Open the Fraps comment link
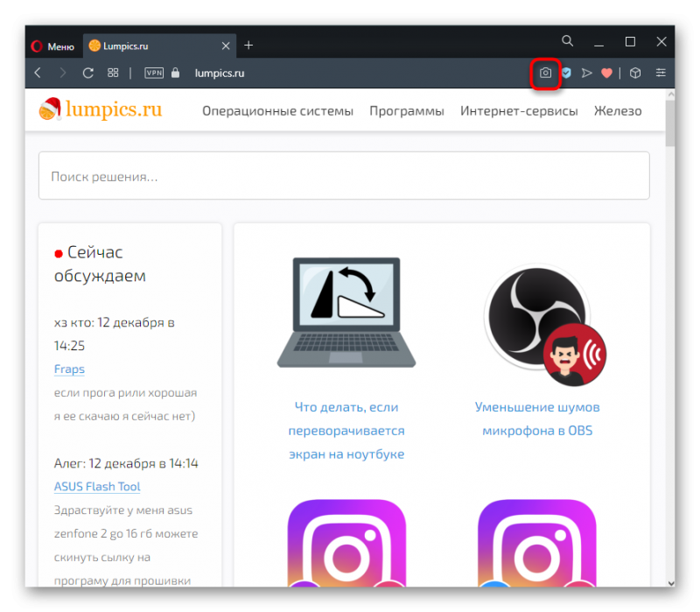This screenshot has height=612, width=700. [x=69, y=369]
